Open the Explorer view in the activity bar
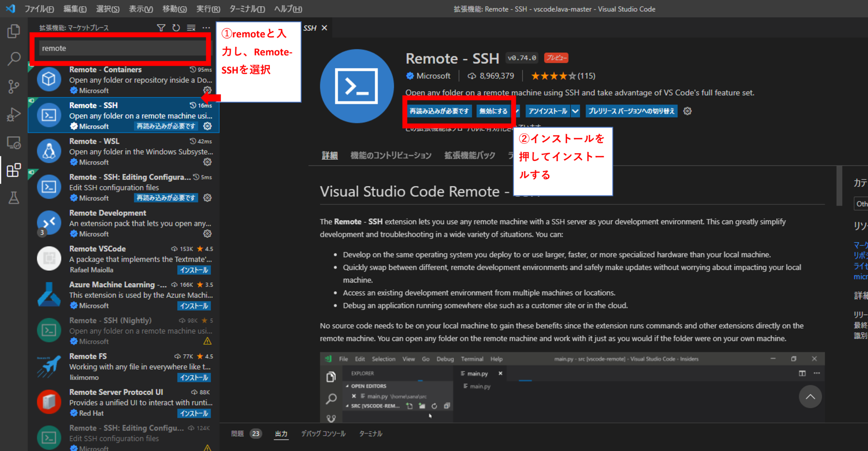Image resolution: width=868 pixels, height=451 pixels. 14,31
